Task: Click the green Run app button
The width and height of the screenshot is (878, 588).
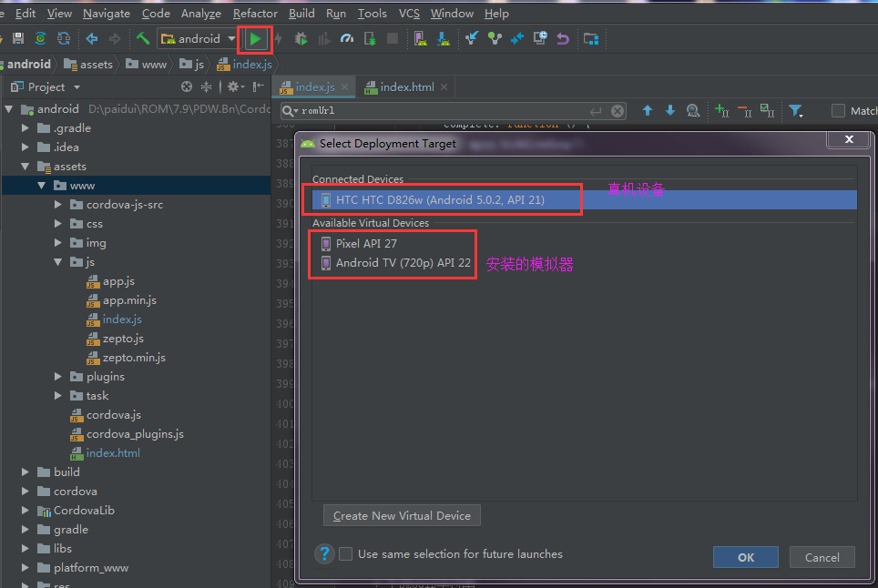Action: click(256, 38)
